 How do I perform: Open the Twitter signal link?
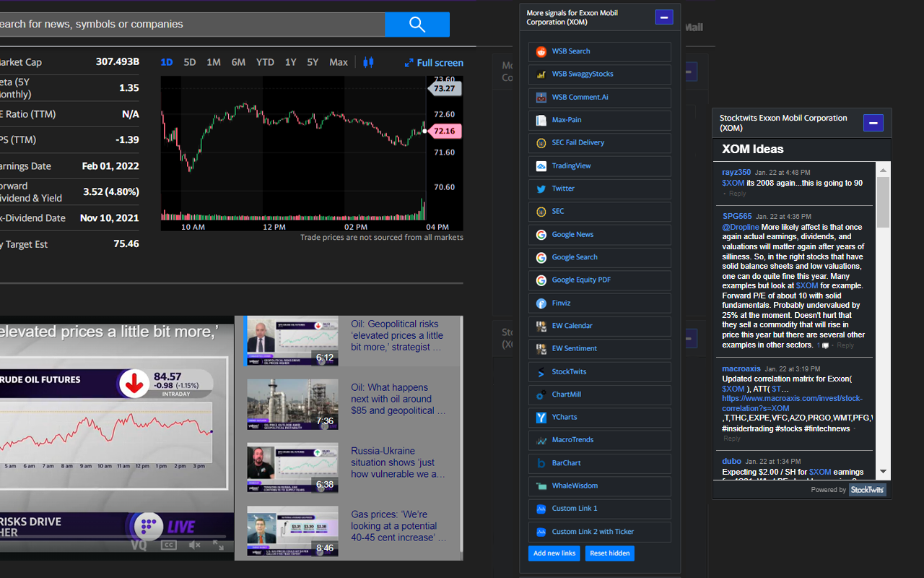coord(599,189)
